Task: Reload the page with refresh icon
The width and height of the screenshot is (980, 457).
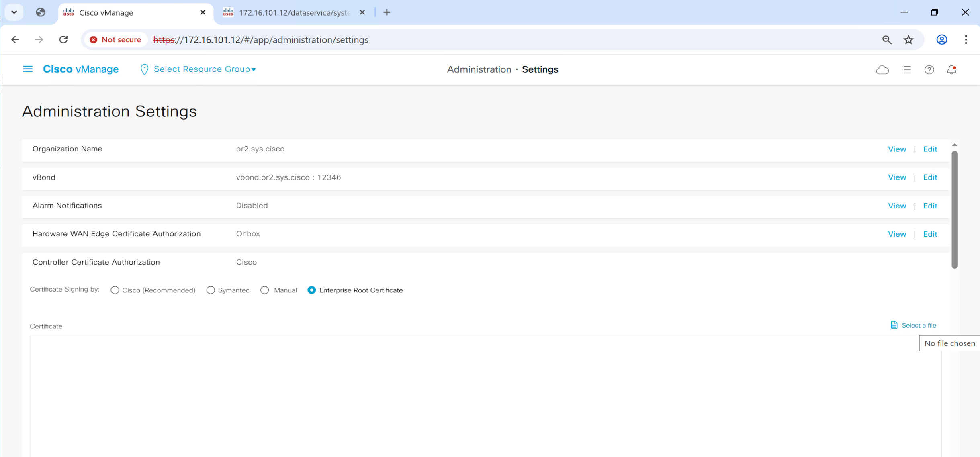Action: (63, 40)
